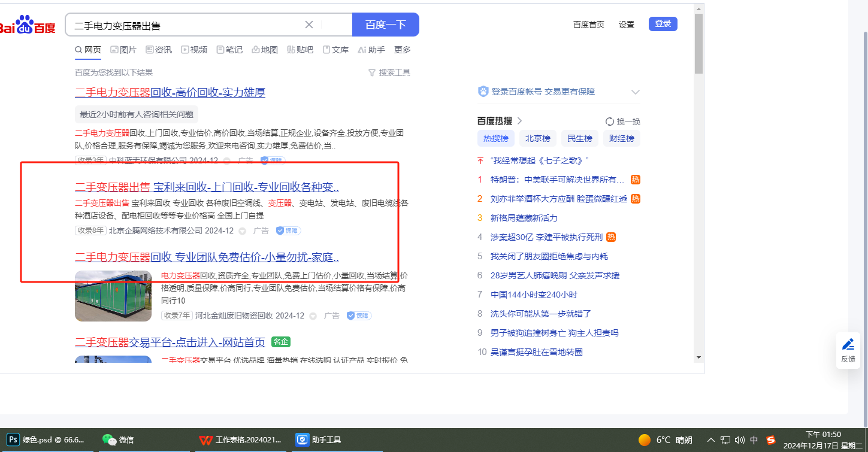
Task: Open WeChat from the taskbar
Action: [109, 440]
